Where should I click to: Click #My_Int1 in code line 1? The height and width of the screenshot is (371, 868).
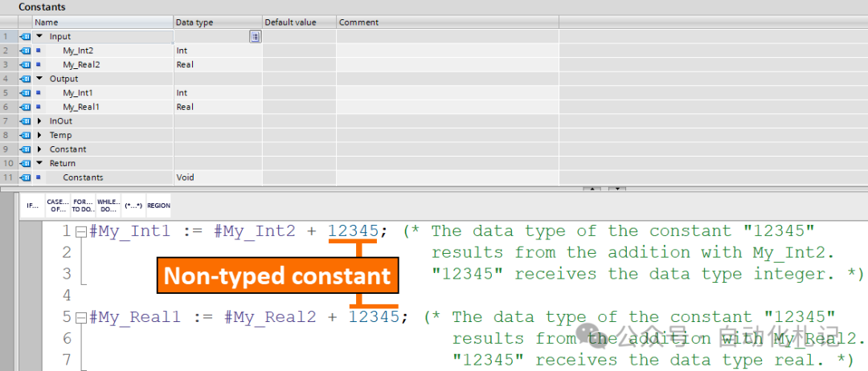tap(129, 231)
